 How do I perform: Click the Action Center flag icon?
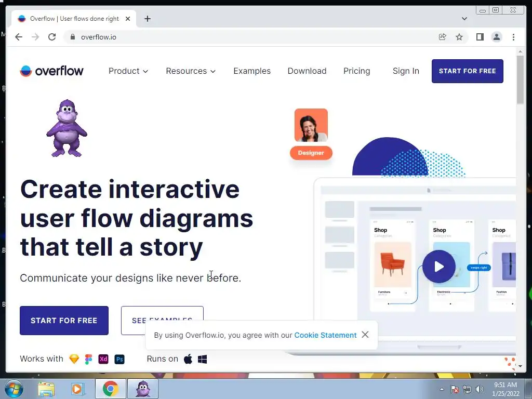point(455,389)
